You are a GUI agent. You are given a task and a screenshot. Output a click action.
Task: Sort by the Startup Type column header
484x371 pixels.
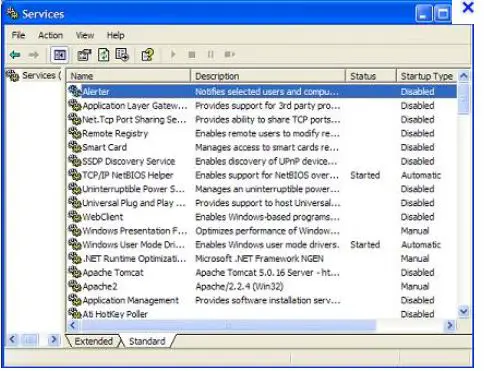(427, 76)
